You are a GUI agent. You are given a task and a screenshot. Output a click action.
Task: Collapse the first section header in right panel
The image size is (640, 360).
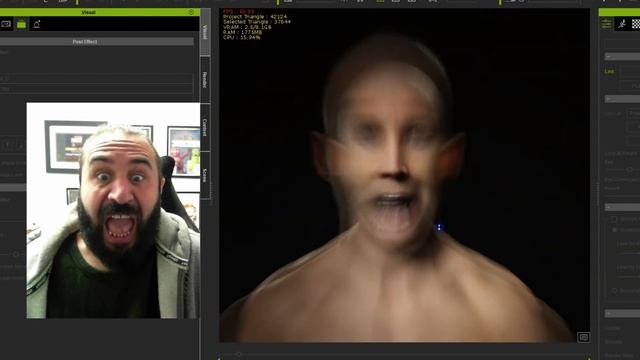(622, 56)
